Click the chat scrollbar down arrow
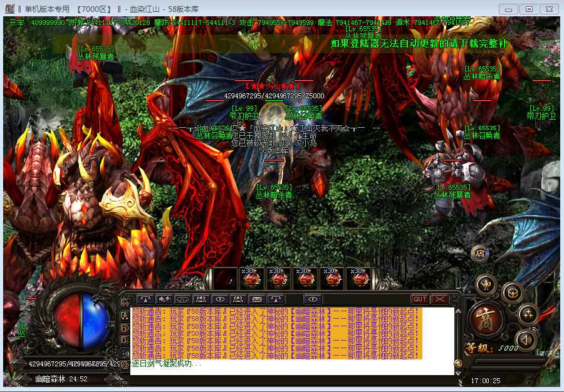The width and height of the screenshot is (564, 392). click(x=458, y=373)
